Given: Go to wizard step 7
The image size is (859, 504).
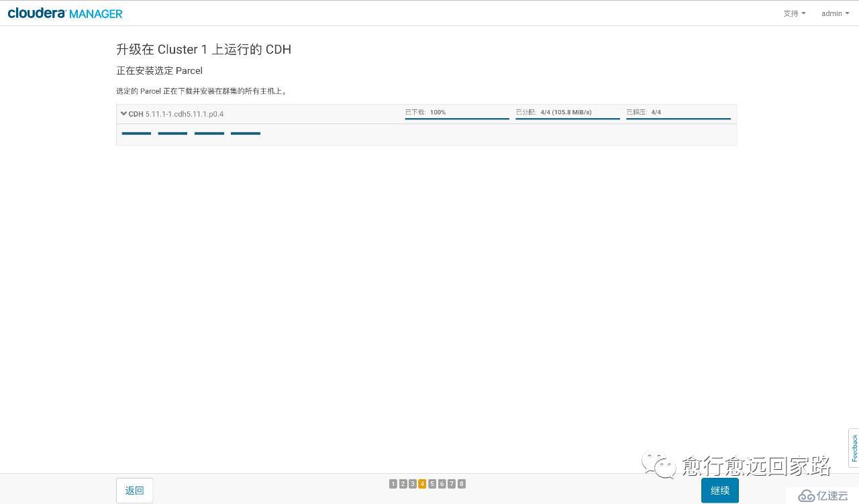Looking at the screenshot, I should 452,484.
